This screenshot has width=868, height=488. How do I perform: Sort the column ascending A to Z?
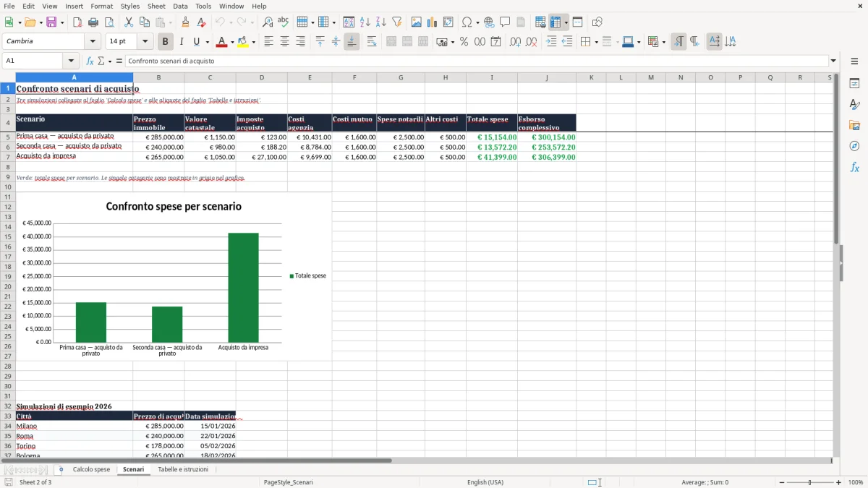(x=365, y=22)
